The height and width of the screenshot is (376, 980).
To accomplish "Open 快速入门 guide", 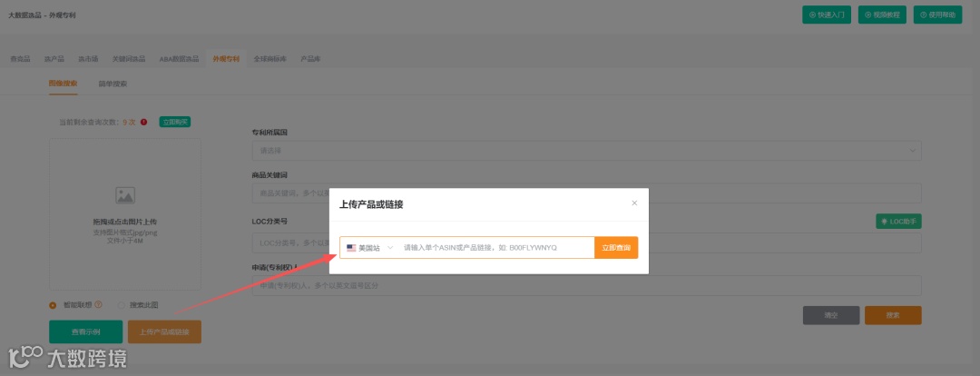I will [827, 15].
